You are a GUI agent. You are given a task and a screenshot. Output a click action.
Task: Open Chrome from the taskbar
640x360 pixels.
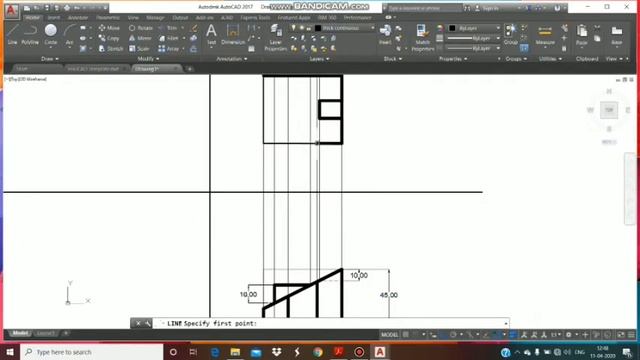(x=318, y=352)
